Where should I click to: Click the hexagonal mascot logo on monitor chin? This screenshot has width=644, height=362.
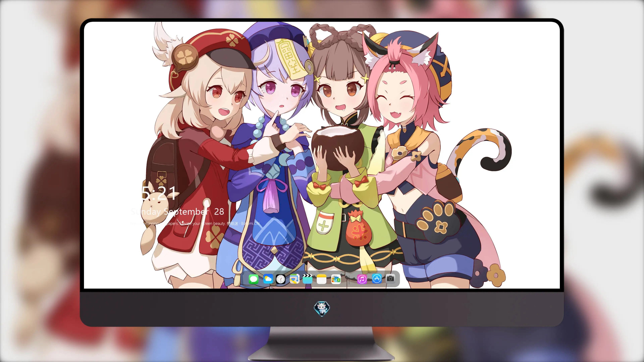click(x=322, y=309)
